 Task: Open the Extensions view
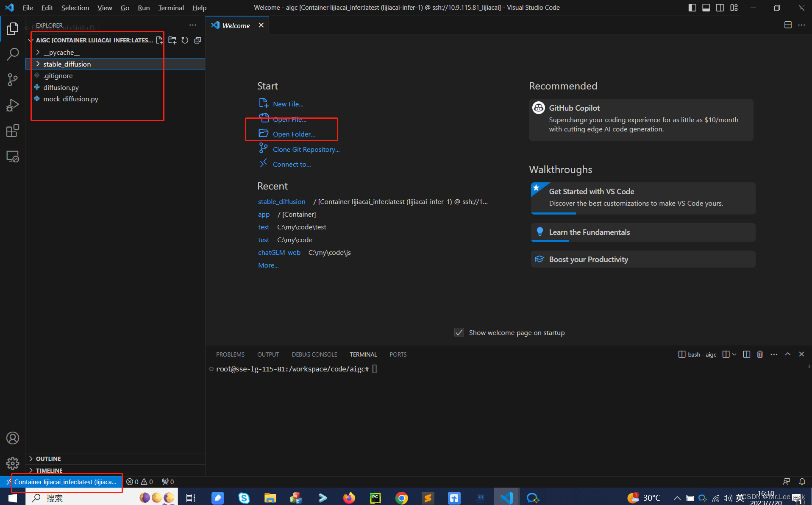point(13,131)
